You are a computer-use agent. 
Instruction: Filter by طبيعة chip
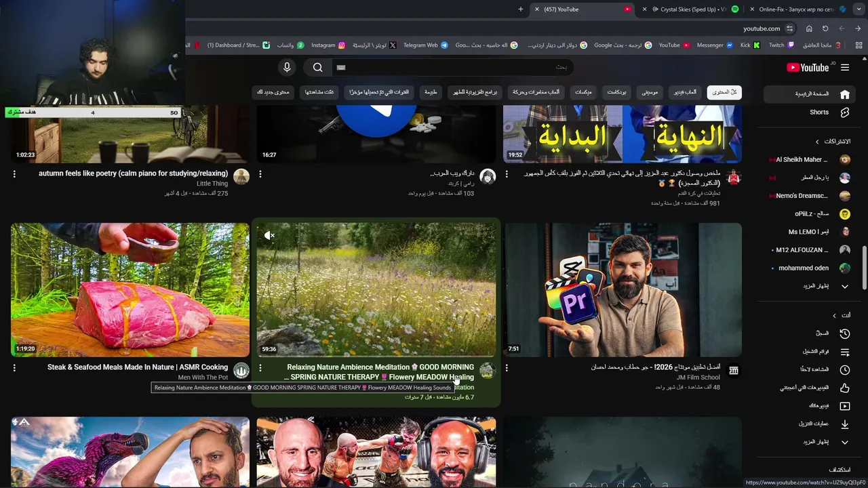(431, 92)
